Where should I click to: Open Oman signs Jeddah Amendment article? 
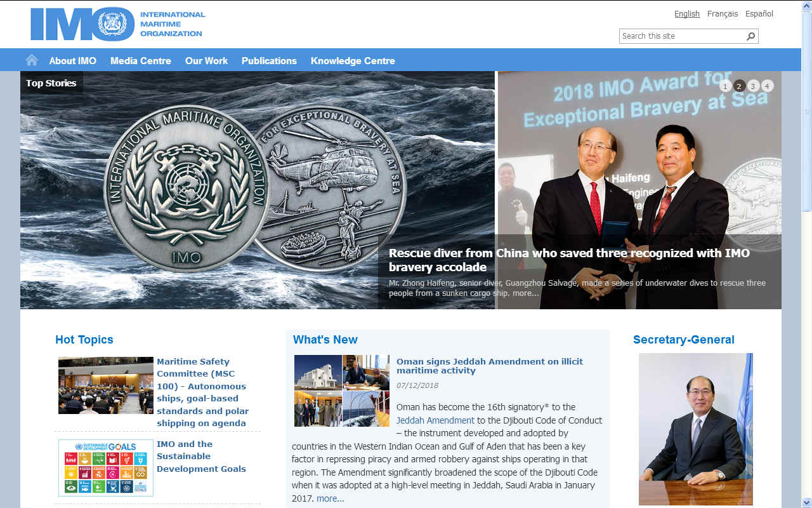click(490, 366)
